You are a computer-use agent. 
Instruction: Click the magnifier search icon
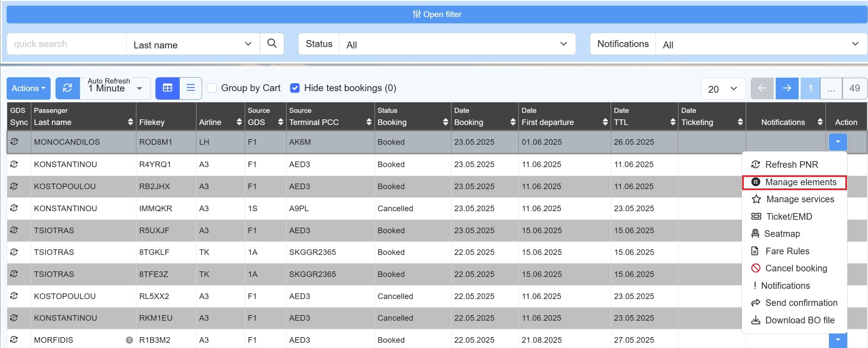272,44
